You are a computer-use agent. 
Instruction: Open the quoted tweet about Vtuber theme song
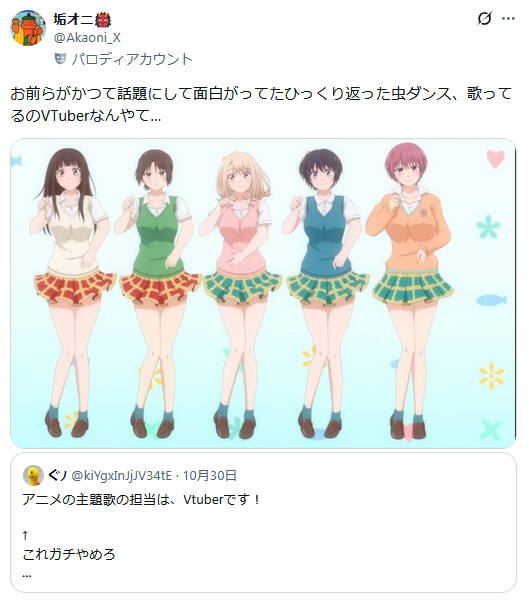click(x=263, y=523)
